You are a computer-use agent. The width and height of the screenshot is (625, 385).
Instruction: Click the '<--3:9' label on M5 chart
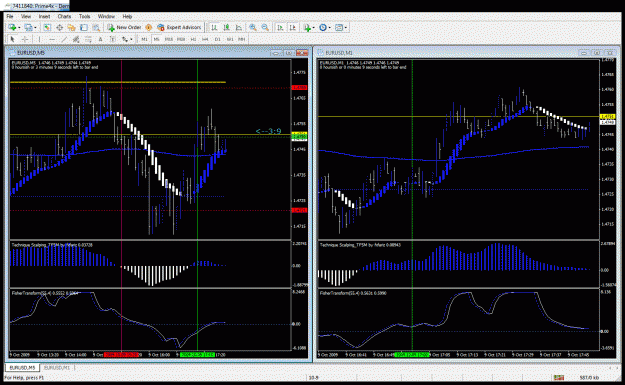click(x=268, y=131)
